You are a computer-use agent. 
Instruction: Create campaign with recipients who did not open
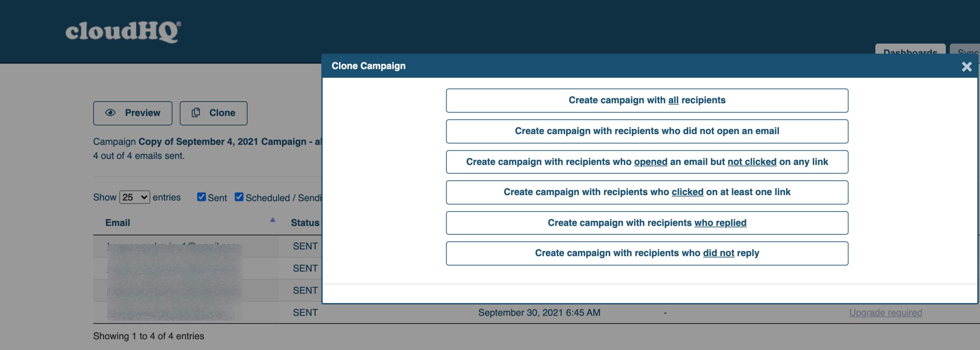point(647,131)
